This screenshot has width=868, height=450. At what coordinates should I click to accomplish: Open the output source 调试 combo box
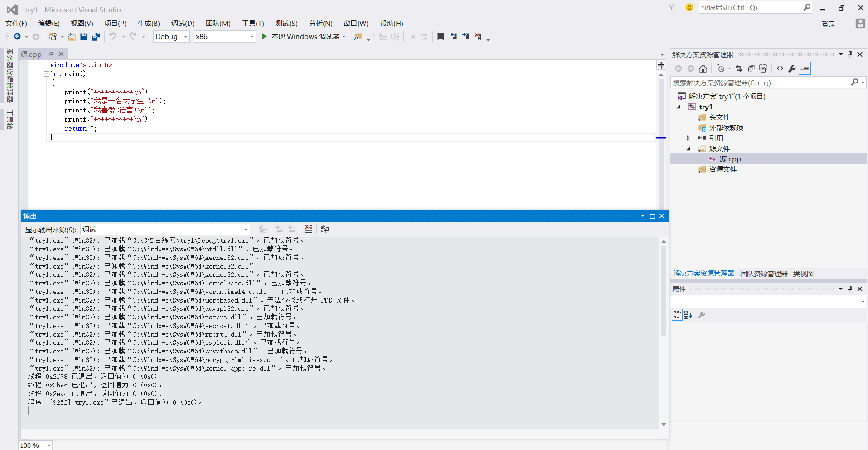(x=165, y=229)
